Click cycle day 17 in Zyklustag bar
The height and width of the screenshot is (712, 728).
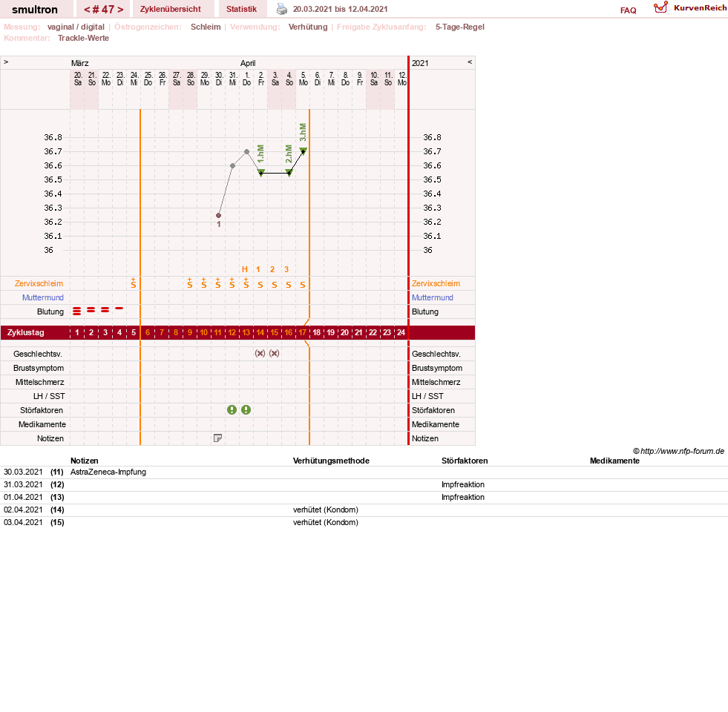302,332
